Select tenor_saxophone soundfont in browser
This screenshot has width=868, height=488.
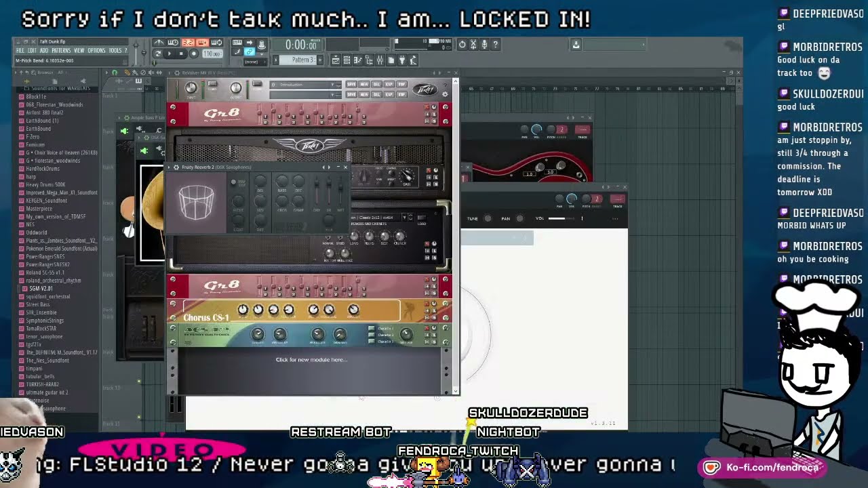44,336
